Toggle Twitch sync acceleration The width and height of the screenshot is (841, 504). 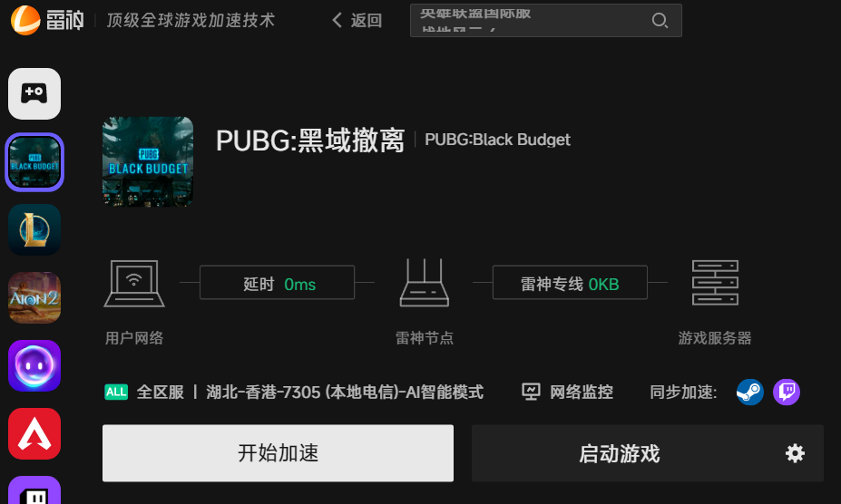[787, 392]
